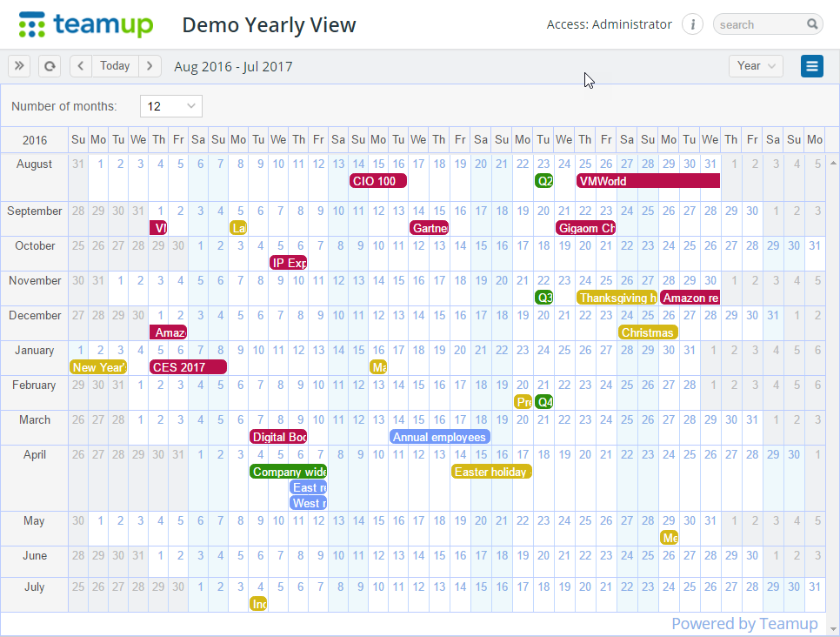Expand the sidebar with the double-chevron icon

[x=18, y=65]
